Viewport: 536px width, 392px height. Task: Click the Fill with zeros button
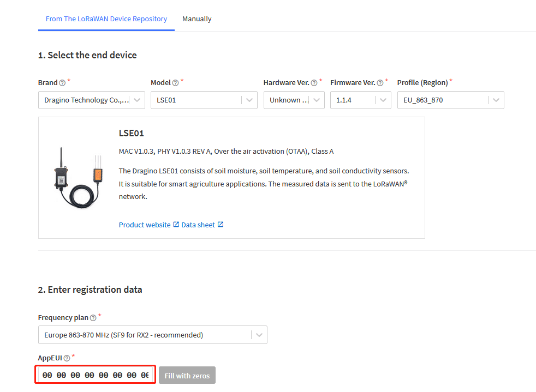click(x=187, y=375)
